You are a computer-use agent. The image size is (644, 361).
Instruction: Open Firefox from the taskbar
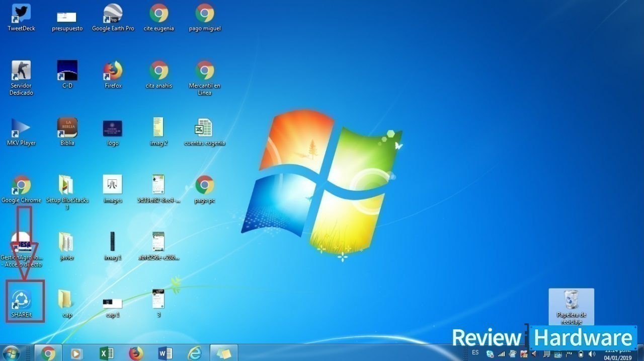point(136,353)
